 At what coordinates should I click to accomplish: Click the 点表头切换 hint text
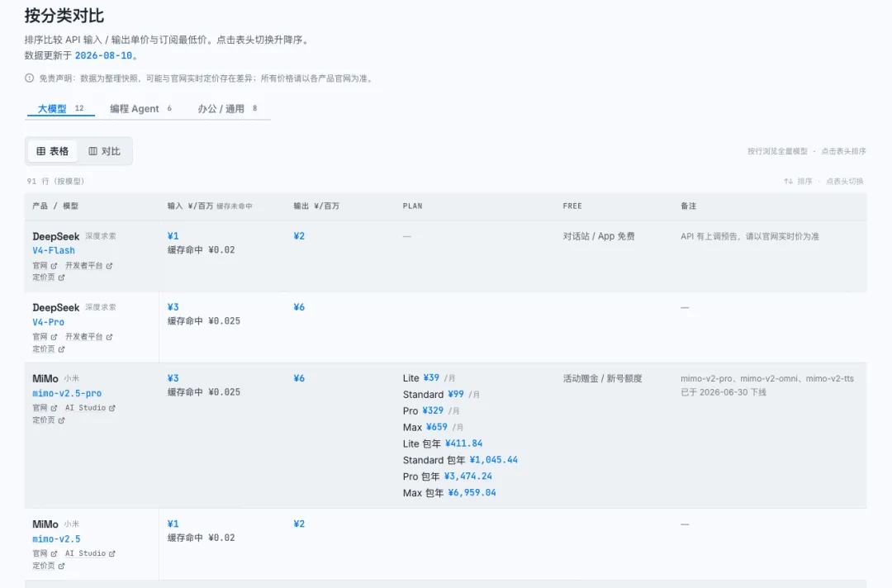(845, 182)
